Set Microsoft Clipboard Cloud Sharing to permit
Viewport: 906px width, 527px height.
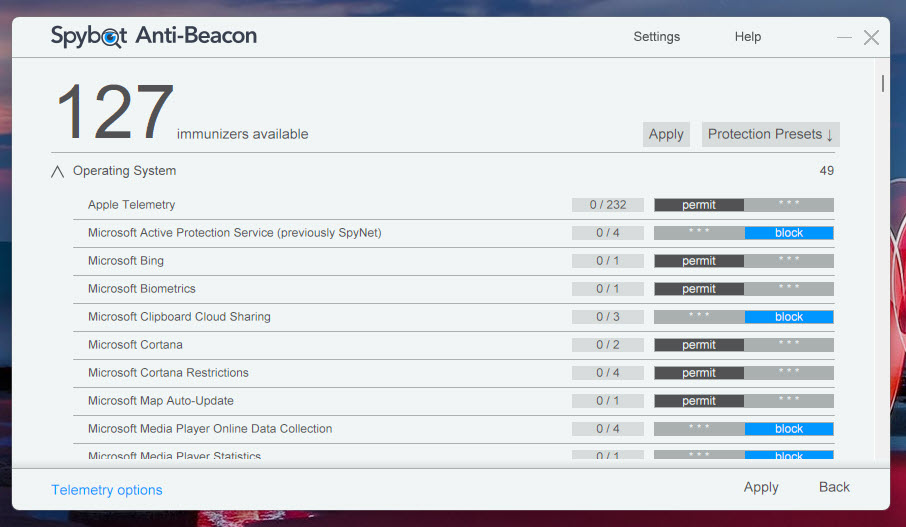pos(699,317)
